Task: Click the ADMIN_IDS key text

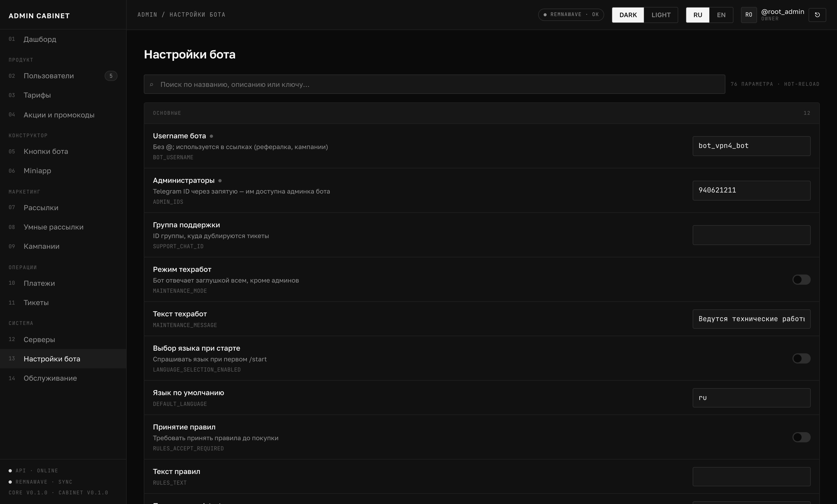Action: coord(168,202)
